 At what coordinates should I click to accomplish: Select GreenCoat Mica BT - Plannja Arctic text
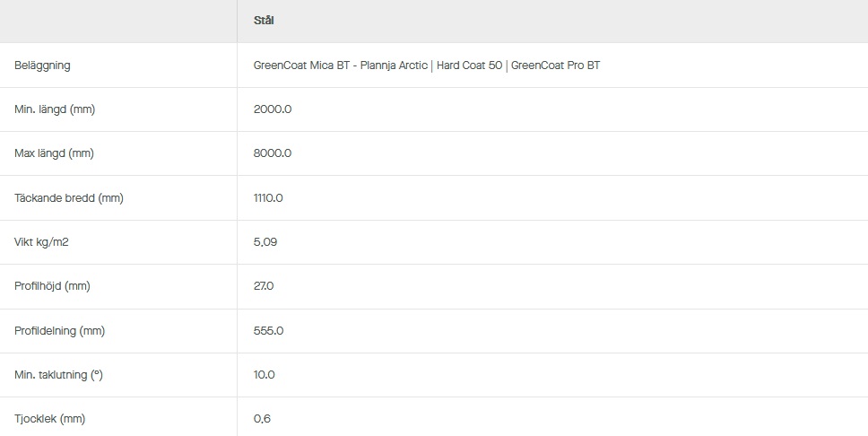tap(341, 65)
